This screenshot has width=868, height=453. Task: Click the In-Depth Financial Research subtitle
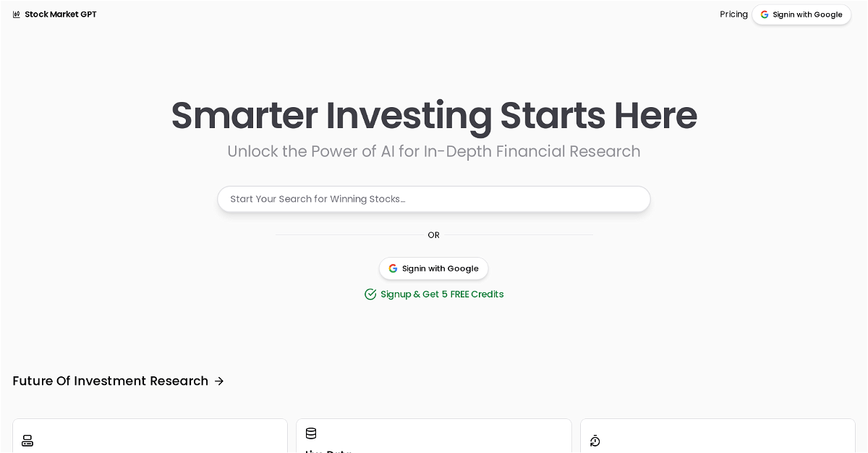pyautogui.click(x=434, y=152)
